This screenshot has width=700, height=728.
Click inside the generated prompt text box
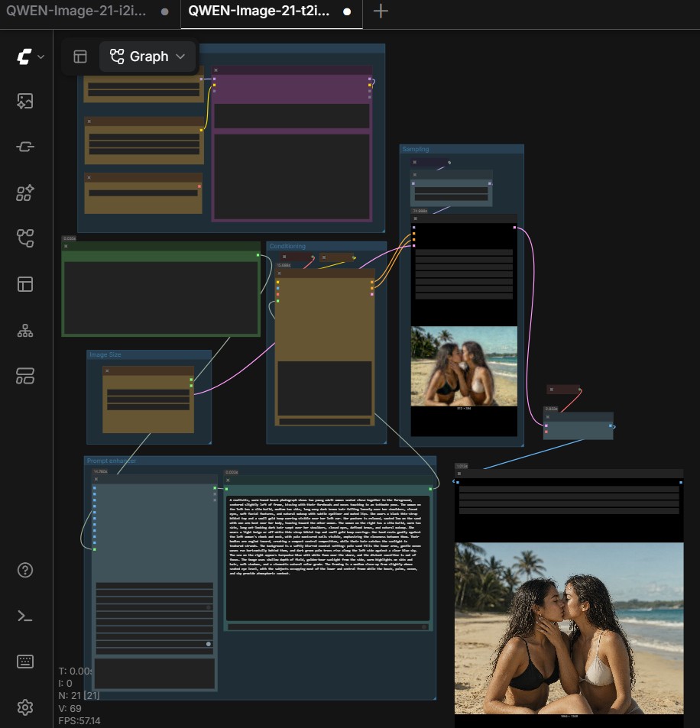pyautogui.click(x=328, y=558)
